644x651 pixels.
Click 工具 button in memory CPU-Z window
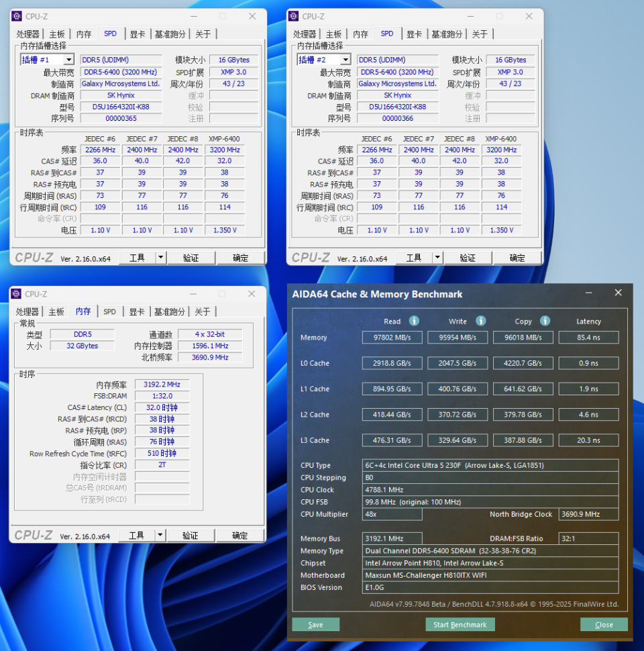tap(137, 535)
